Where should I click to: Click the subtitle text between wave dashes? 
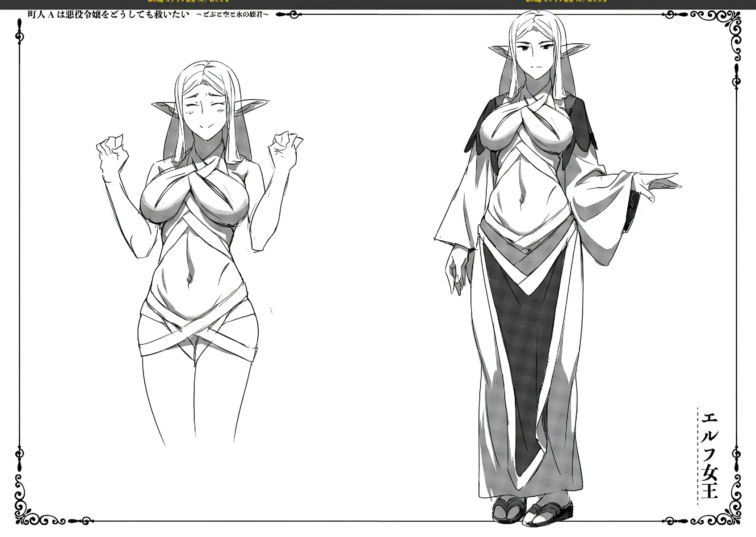[232, 15]
